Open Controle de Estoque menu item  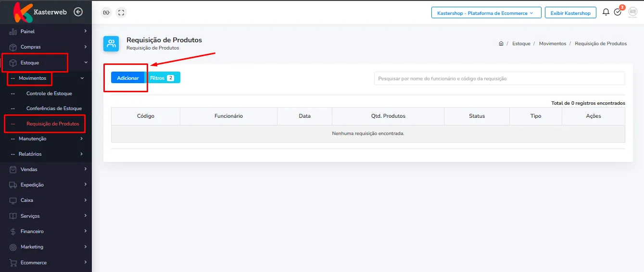pos(49,94)
